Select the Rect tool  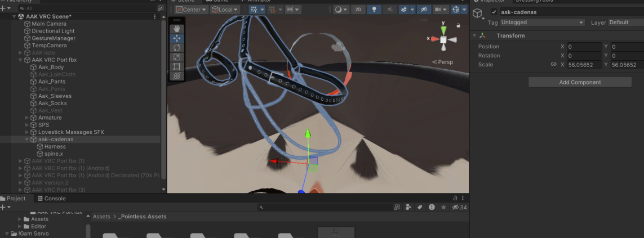[177, 66]
